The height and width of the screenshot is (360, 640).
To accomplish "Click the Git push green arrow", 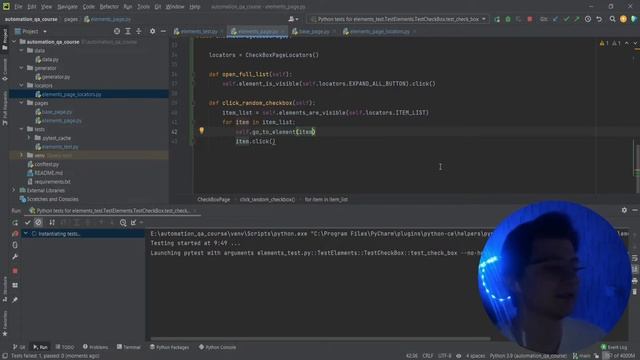I will pos(576,19).
